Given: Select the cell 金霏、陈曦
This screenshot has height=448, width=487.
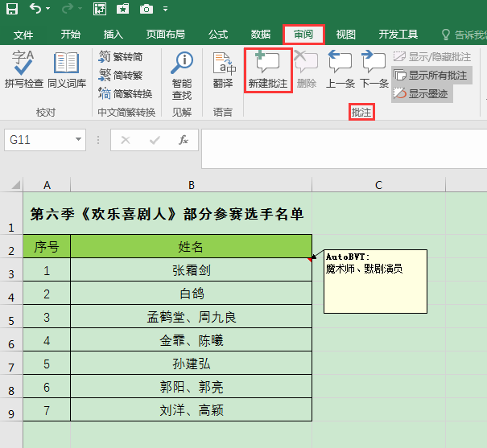Looking at the screenshot, I should pos(191,340).
